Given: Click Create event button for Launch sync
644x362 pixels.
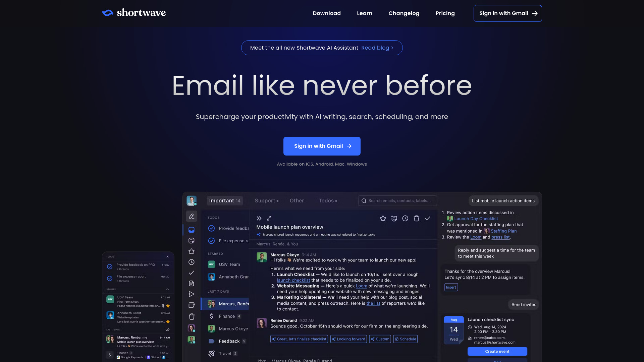Looking at the screenshot, I should [497, 351].
